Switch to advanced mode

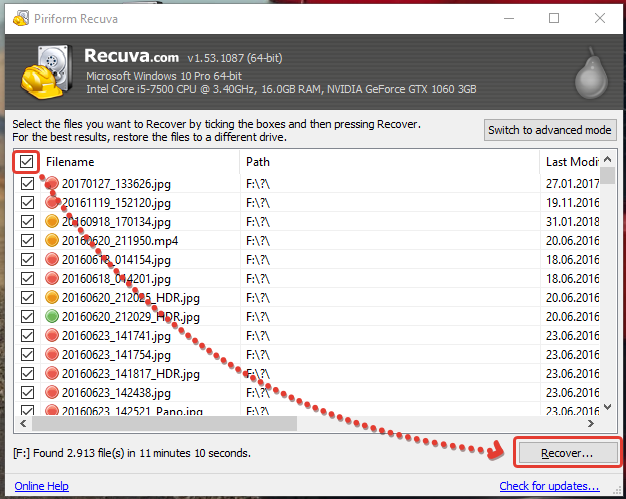point(550,130)
